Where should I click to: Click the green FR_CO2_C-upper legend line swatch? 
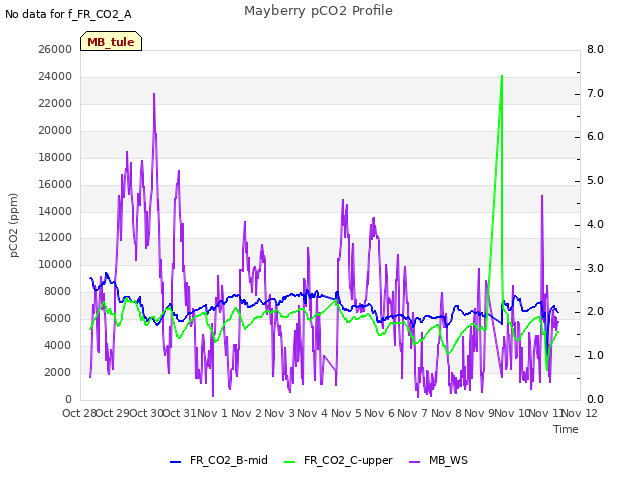pos(289,462)
